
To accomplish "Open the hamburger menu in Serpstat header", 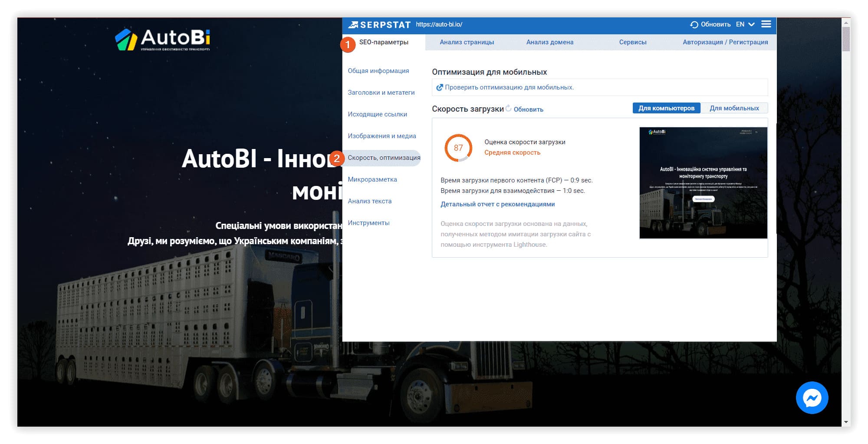I will tap(766, 24).
